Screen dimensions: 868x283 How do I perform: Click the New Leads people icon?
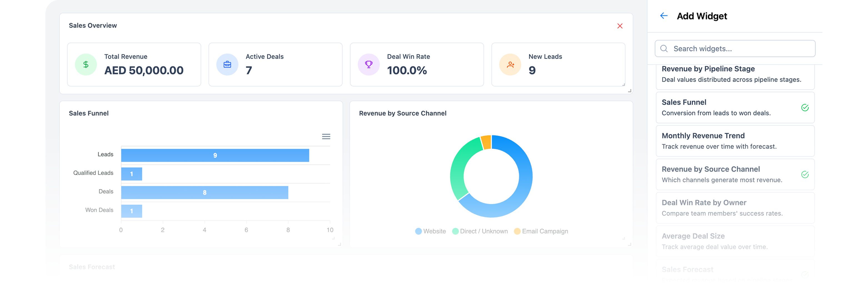coord(510,64)
